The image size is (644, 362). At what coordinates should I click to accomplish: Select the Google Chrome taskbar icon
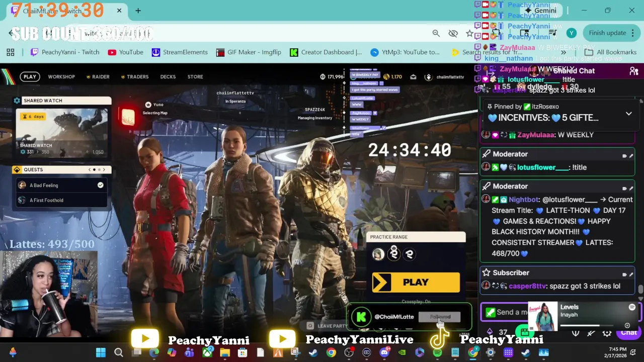pos(331,353)
